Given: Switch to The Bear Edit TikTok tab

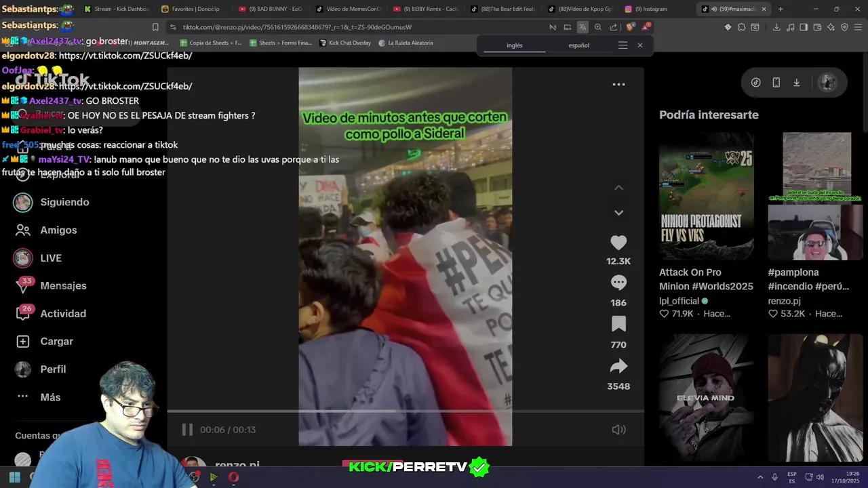Looking at the screenshot, I should click(x=502, y=9).
